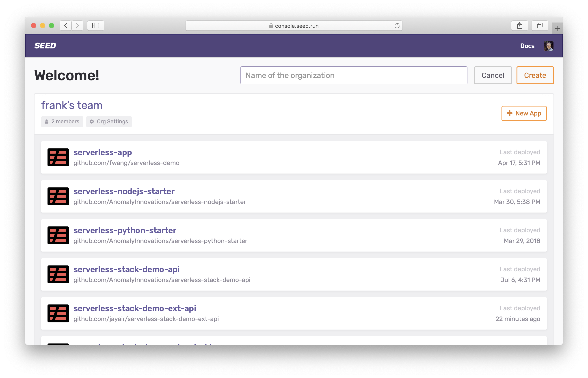Toggle the 2 members badge
Screen dimensions: 588x378
[x=62, y=121]
